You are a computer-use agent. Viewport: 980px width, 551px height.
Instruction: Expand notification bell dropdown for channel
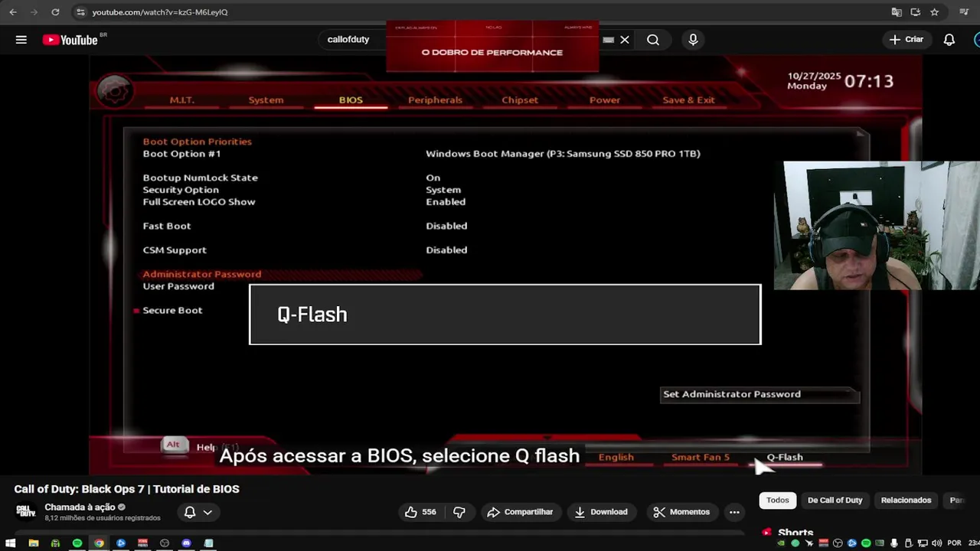coord(198,512)
